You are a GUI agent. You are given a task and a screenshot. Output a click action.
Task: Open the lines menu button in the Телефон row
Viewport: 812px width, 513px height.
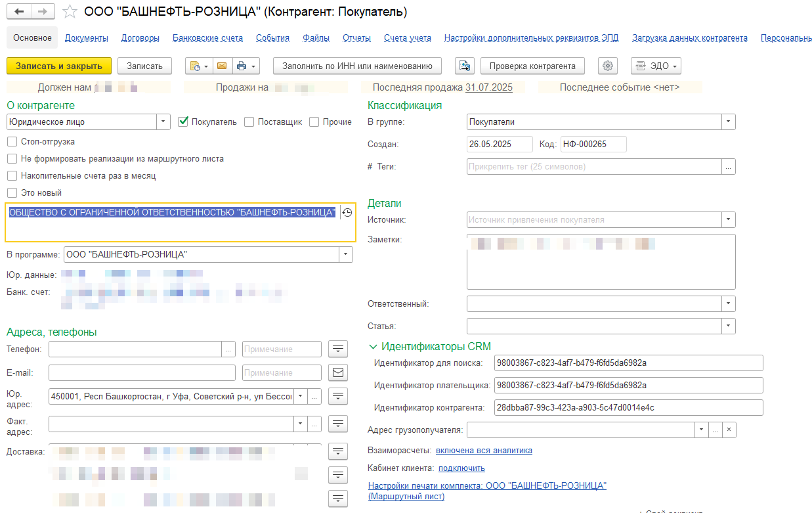[x=338, y=349]
